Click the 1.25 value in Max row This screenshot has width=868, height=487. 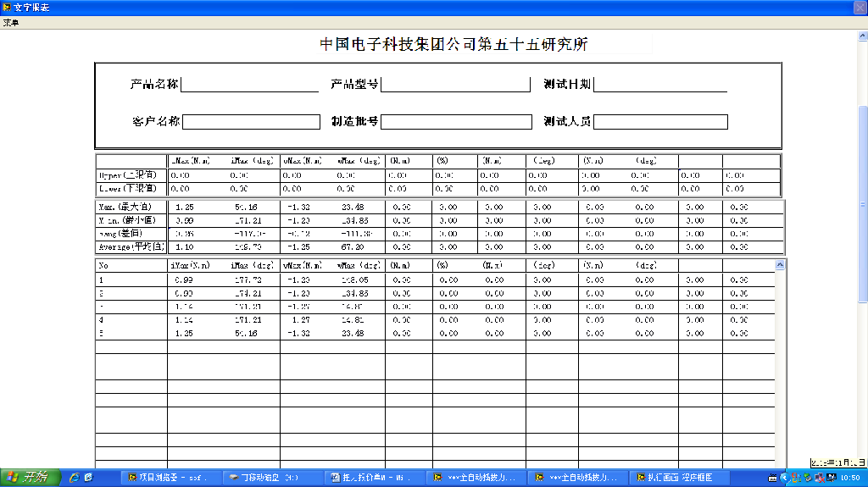pyautogui.click(x=184, y=207)
